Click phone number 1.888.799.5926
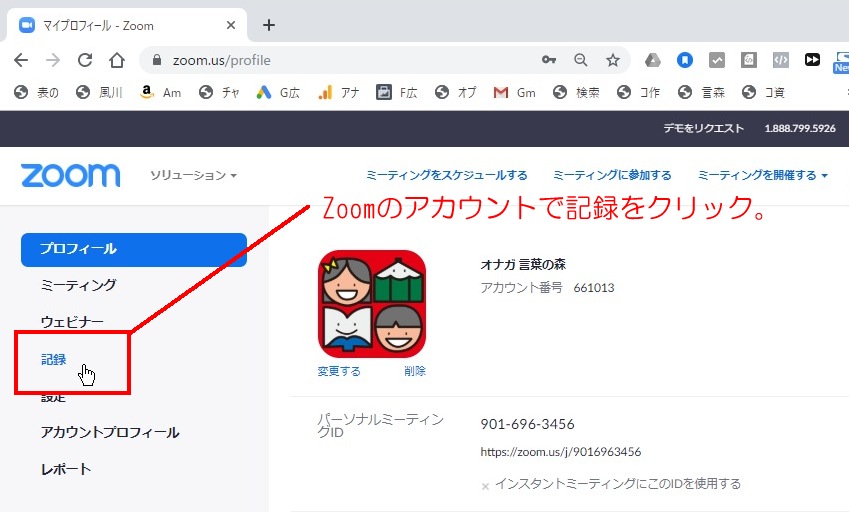 coord(800,128)
